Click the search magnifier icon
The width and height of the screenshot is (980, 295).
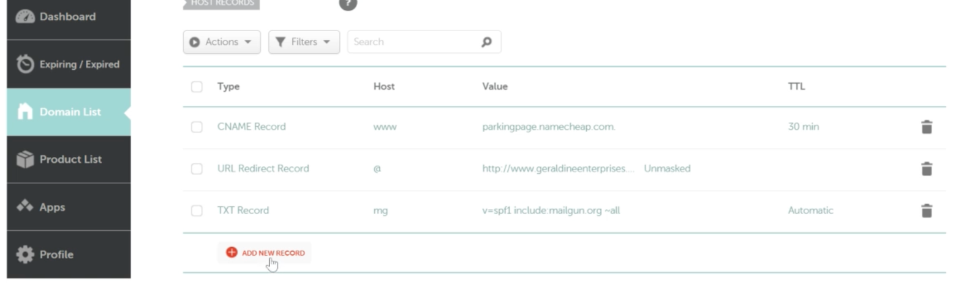[486, 42]
